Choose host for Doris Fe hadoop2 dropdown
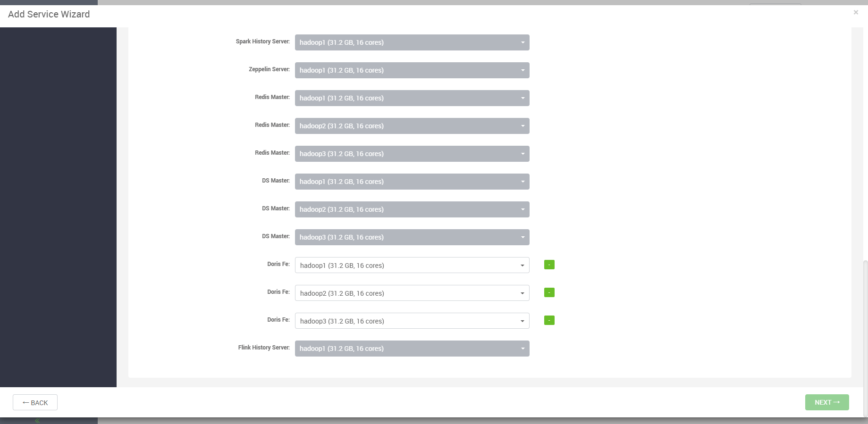Viewport: 868px width, 424px height. [412, 293]
